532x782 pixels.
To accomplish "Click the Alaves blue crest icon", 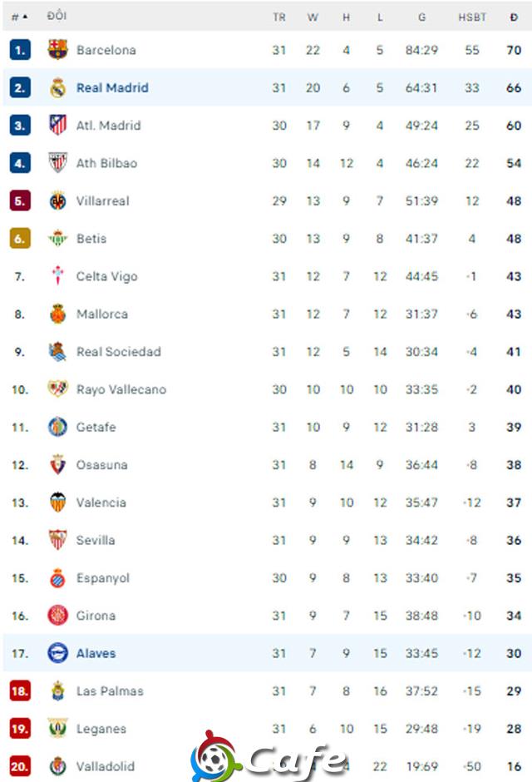I will (x=58, y=653).
